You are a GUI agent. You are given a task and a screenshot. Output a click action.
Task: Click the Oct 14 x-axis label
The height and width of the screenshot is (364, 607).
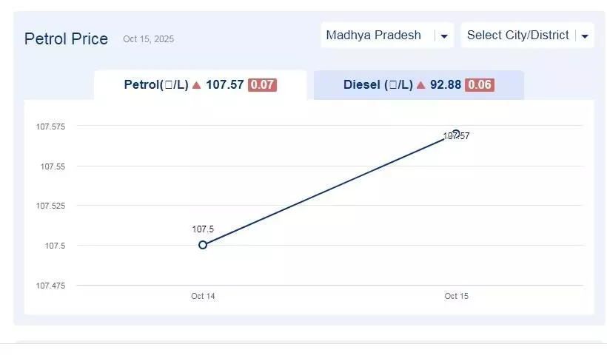203,296
